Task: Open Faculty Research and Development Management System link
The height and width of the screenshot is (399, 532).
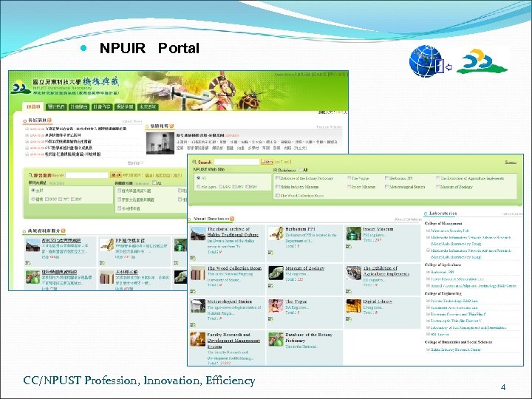Action: click(x=233, y=341)
